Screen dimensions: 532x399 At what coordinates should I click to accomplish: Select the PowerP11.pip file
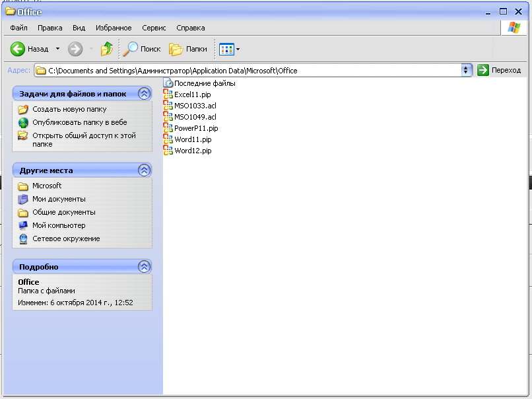coord(195,128)
